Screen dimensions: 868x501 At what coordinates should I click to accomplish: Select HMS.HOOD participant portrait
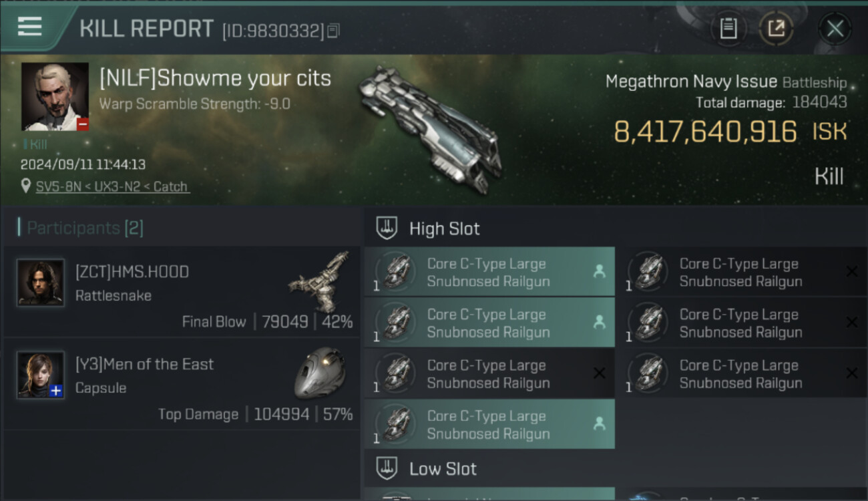pos(41,283)
